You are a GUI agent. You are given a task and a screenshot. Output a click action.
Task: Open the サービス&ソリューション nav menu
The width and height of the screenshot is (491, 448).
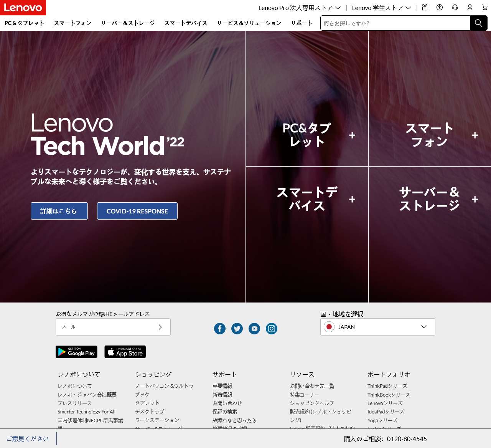click(x=249, y=23)
